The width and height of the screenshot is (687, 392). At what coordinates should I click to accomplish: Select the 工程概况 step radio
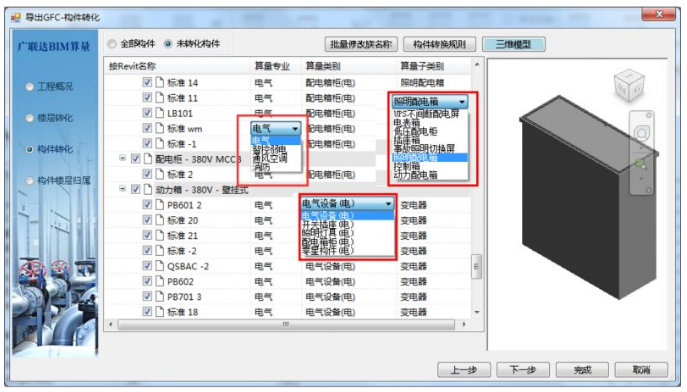(29, 87)
